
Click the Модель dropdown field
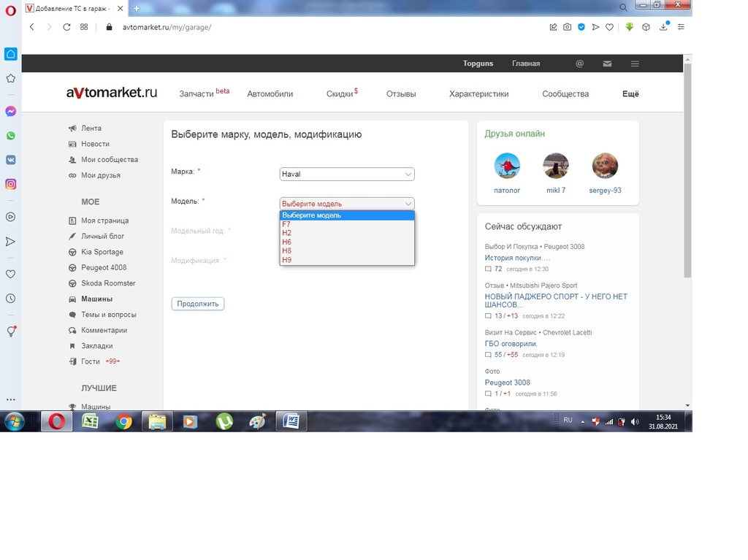pyautogui.click(x=347, y=204)
